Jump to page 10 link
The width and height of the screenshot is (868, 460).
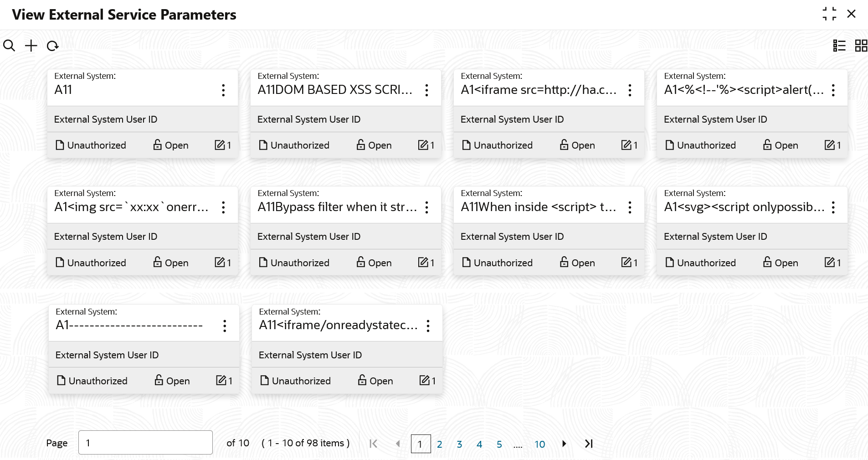[539, 444]
